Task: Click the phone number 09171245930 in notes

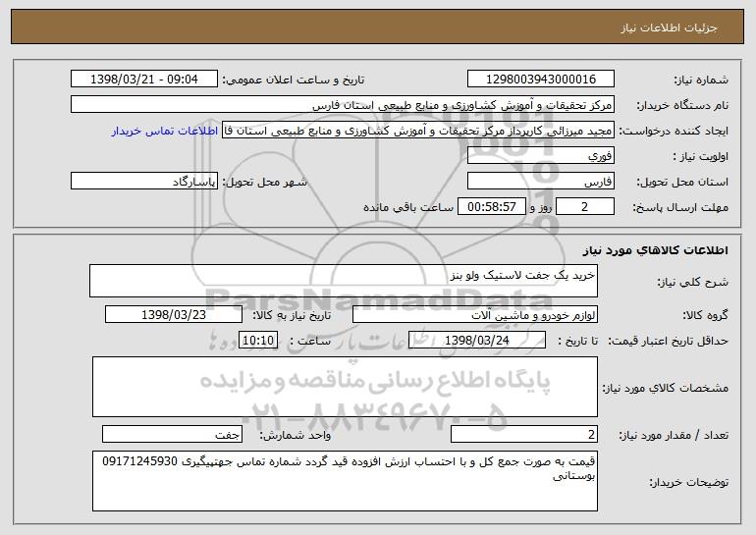Action: [x=139, y=461]
